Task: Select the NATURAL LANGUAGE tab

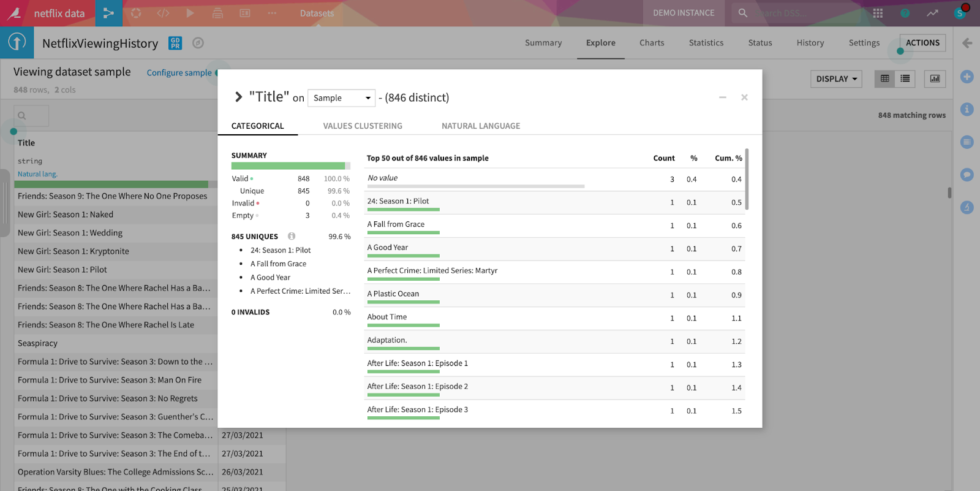Action: point(481,126)
